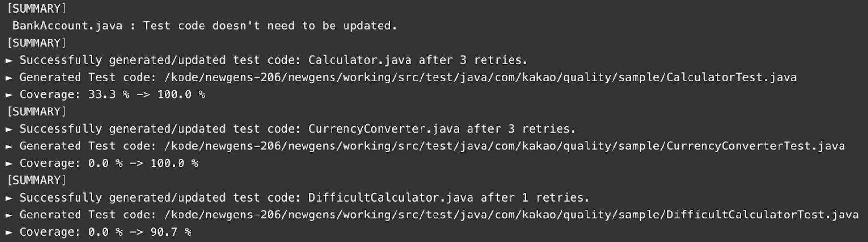
Task: Click arrow before CalculatorTest.java generated path line
Action: pos(9,78)
